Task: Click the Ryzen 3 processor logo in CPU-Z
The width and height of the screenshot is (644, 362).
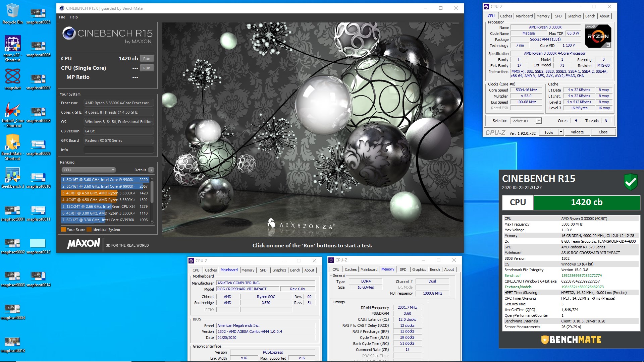Action: click(x=598, y=36)
